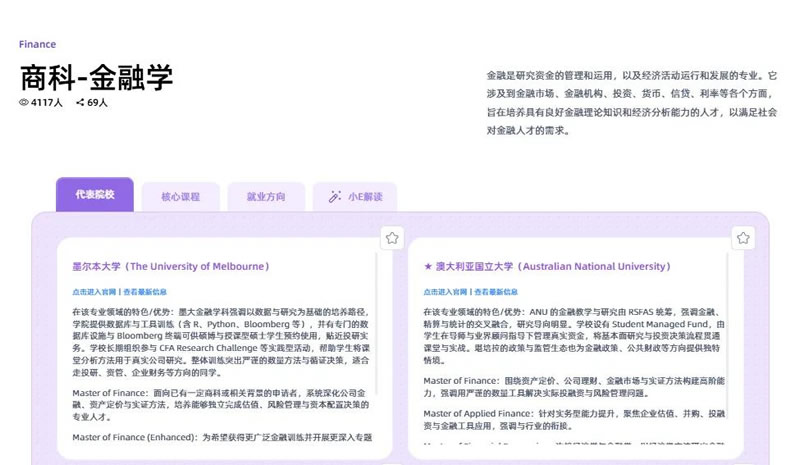Open the 小E解读 tab
This screenshot has height=465, width=800.
pos(355,197)
